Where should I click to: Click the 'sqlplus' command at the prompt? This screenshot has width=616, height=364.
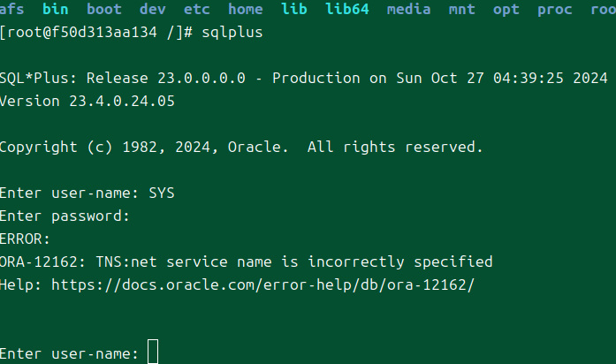coord(232,33)
